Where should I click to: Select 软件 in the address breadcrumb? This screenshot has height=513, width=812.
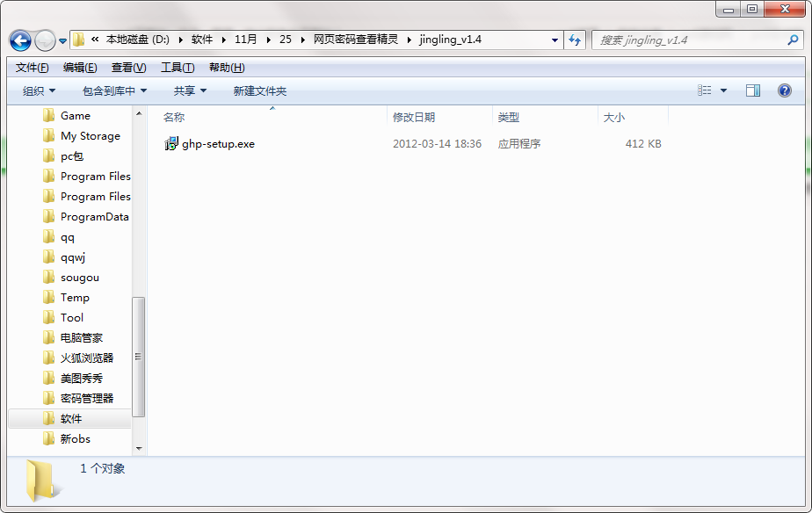pos(202,40)
